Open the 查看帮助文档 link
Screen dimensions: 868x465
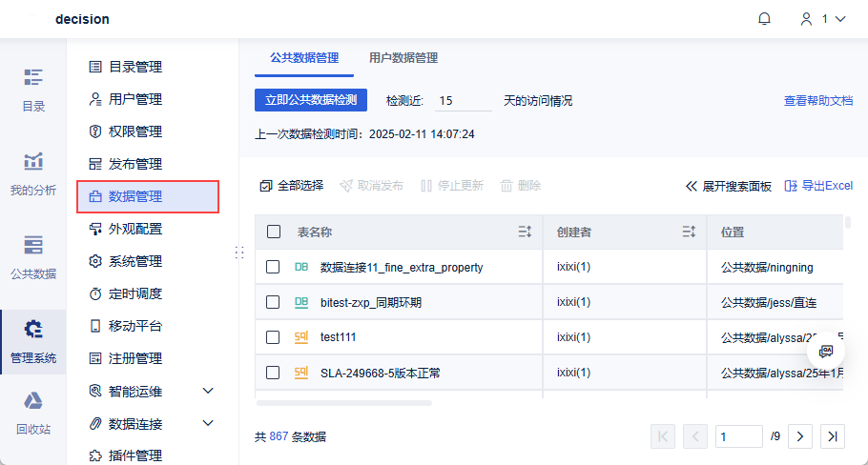(817, 100)
